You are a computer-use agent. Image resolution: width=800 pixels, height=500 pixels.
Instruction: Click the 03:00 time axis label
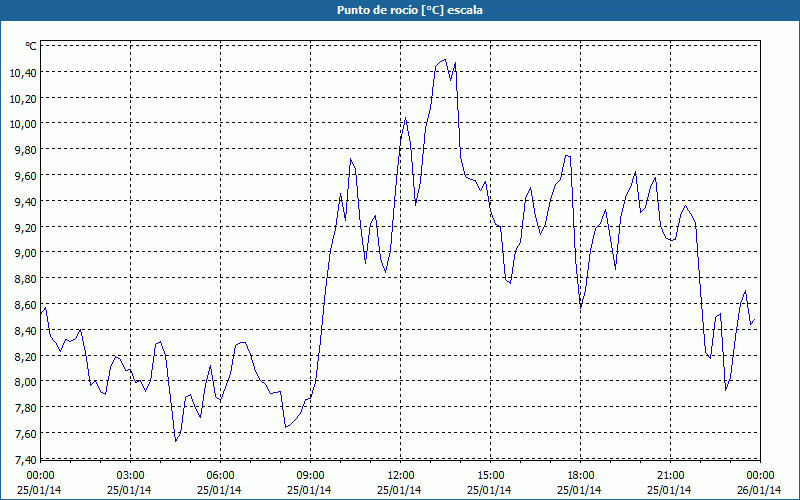[131, 476]
